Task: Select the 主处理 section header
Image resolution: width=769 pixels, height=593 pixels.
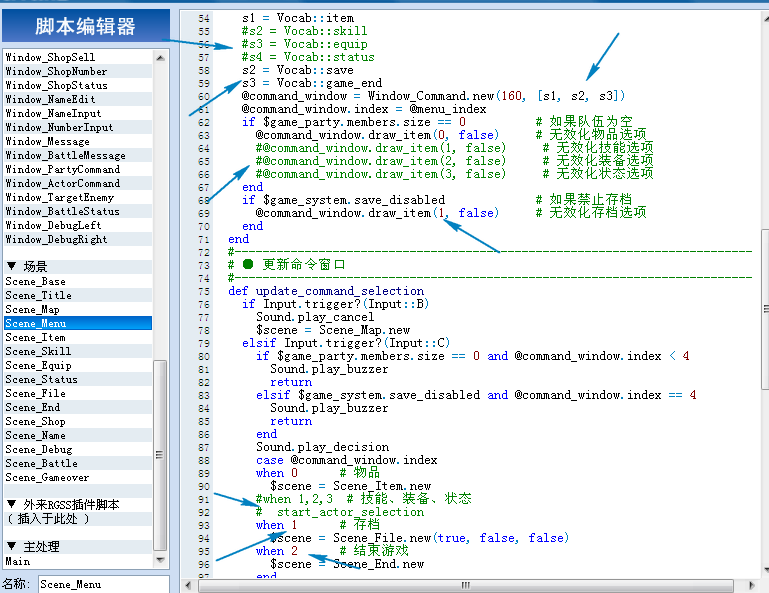Action: click(78, 546)
